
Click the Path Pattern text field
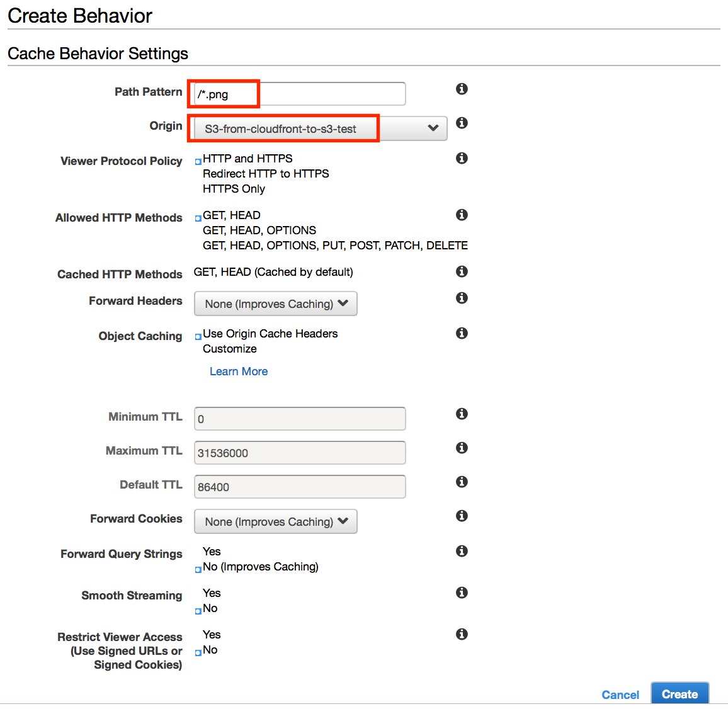[x=300, y=94]
